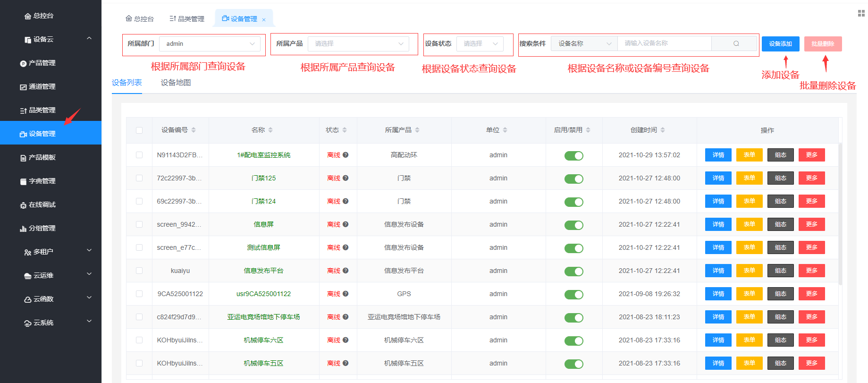Sort by 单位 column arrows
The width and height of the screenshot is (868, 383).
coord(505,130)
